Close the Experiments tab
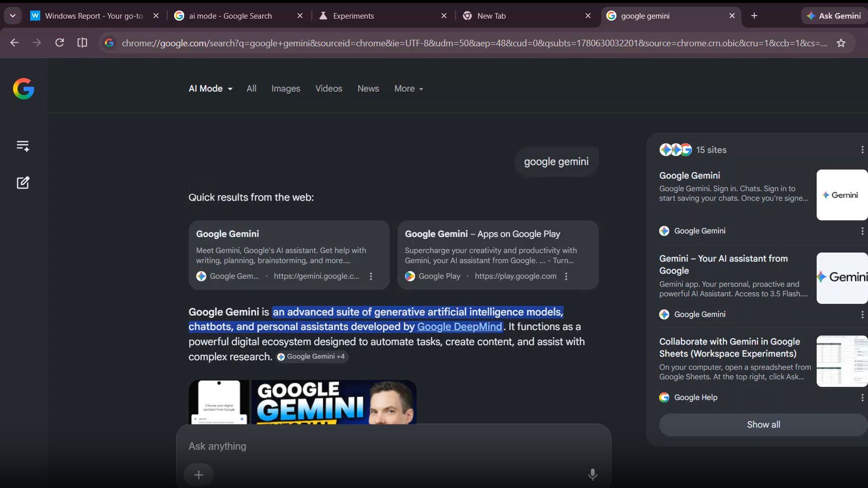The width and height of the screenshot is (868, 488). [444, 16]
